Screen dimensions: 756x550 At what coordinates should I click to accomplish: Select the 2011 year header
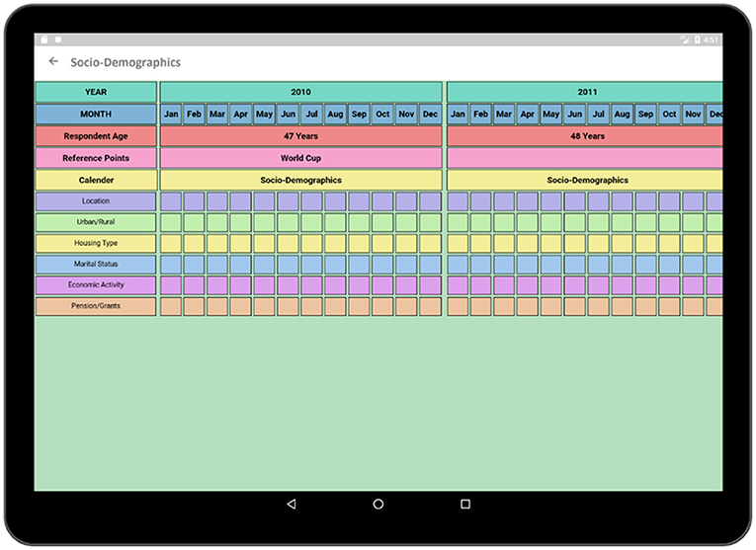[585, 92]
